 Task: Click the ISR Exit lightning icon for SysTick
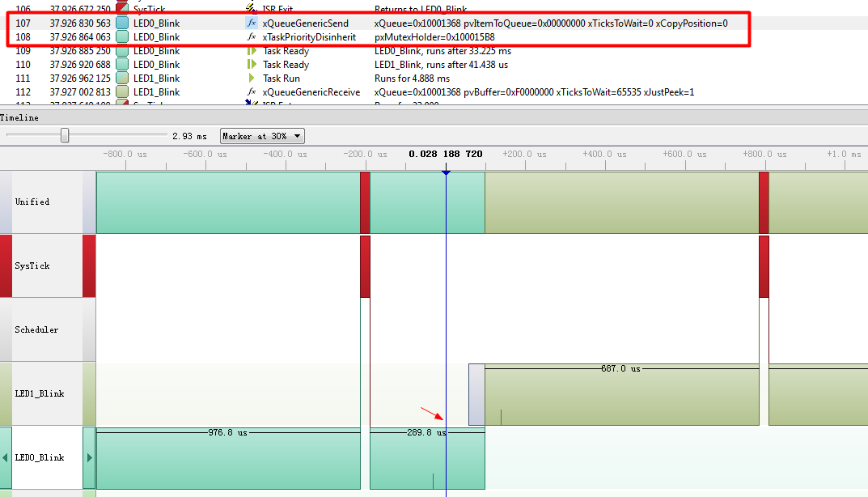(x=251, y=9)
